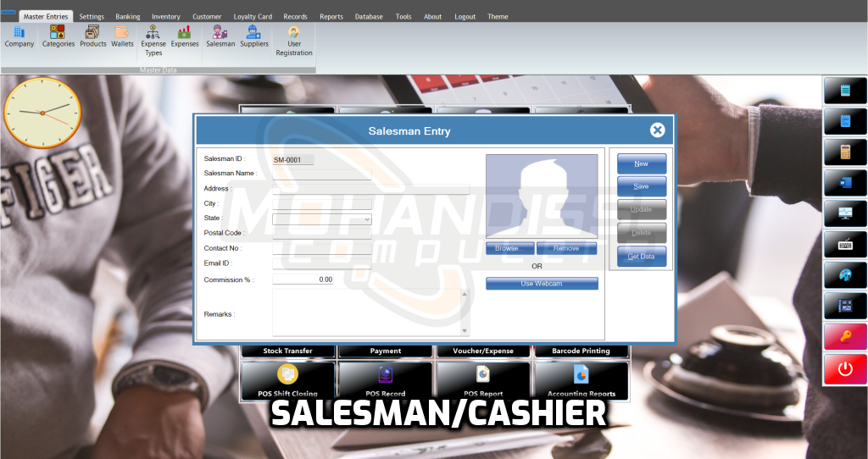Viewport: 868px width, 459px height.
Task: Open the Tools menu
Action: click(403, 17)
